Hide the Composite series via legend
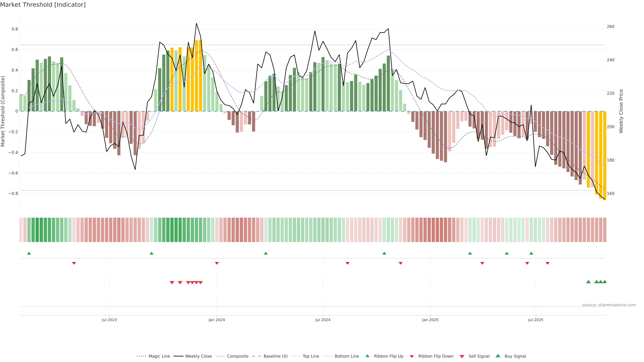Screen dimensions: 644x362 pos(237,356)
